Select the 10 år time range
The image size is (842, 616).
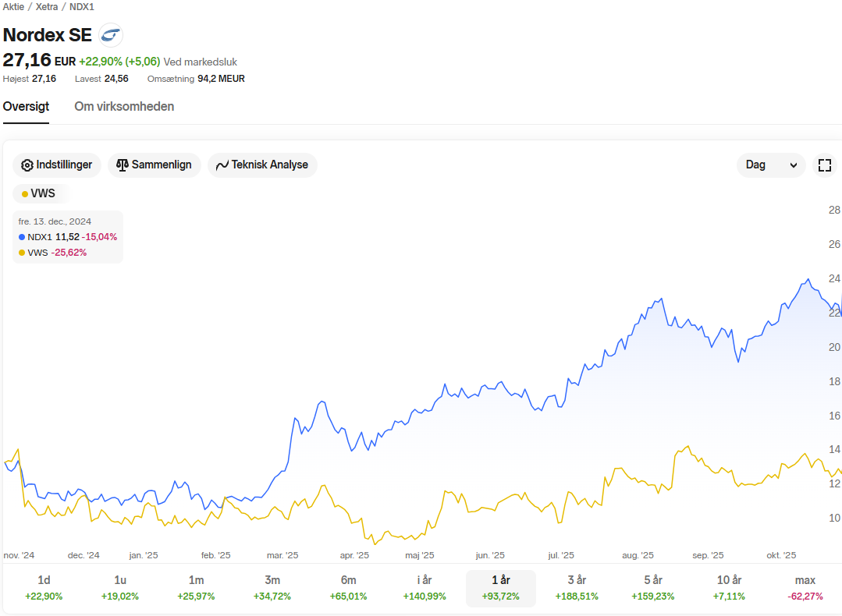[729, 588]
